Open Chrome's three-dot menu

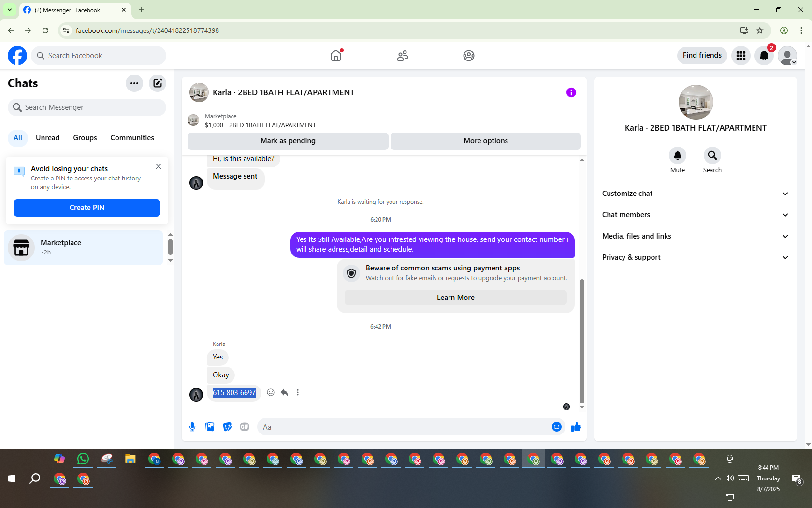(x=801, y=30)
